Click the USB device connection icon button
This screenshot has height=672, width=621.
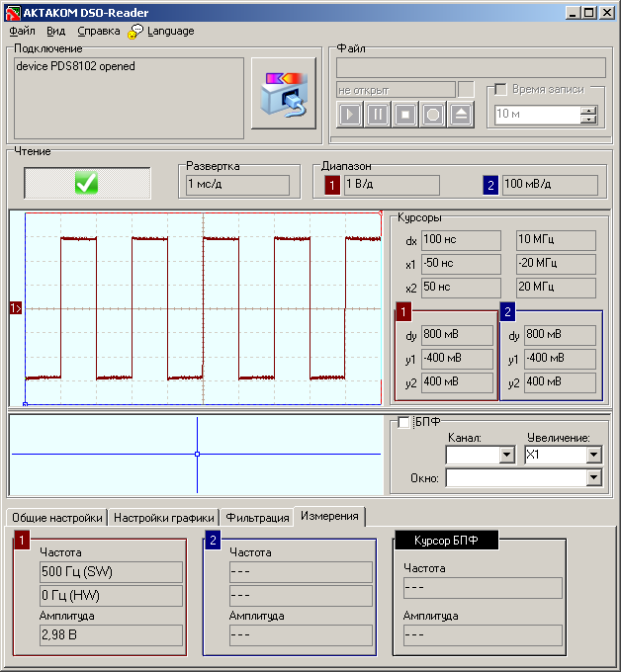(x=284, y=93)
